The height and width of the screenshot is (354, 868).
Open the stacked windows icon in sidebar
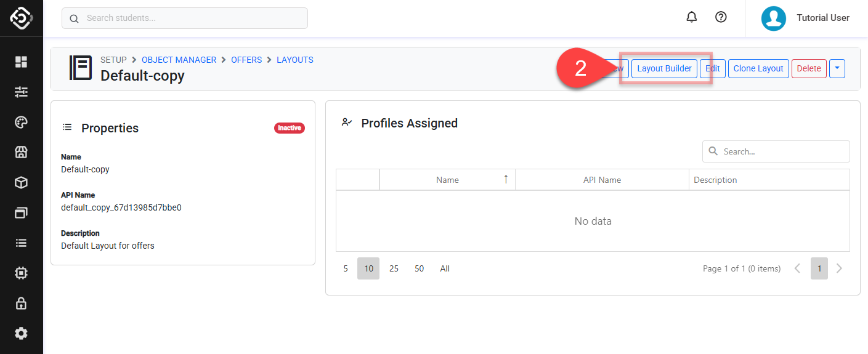(x=22, y=212)
